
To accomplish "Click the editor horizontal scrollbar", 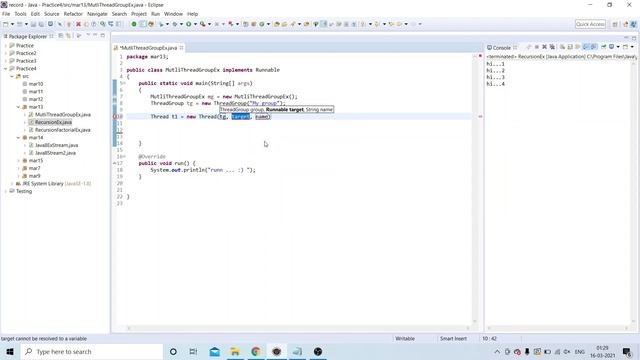I will 298,328.
